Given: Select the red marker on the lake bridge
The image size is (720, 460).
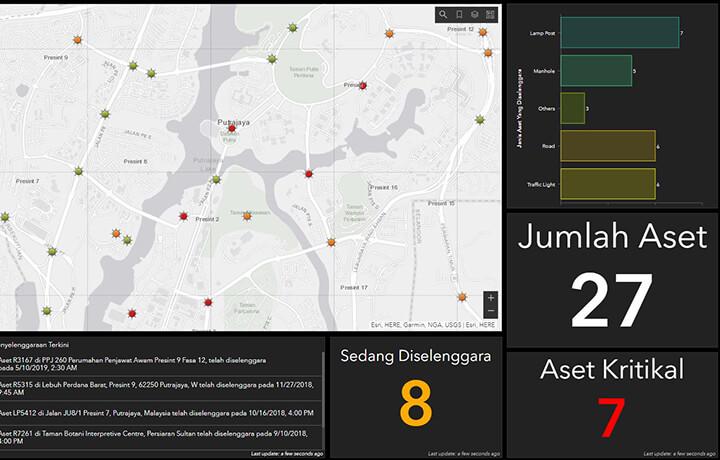Looking at the screenshot, I should click(x=309, y=174).
